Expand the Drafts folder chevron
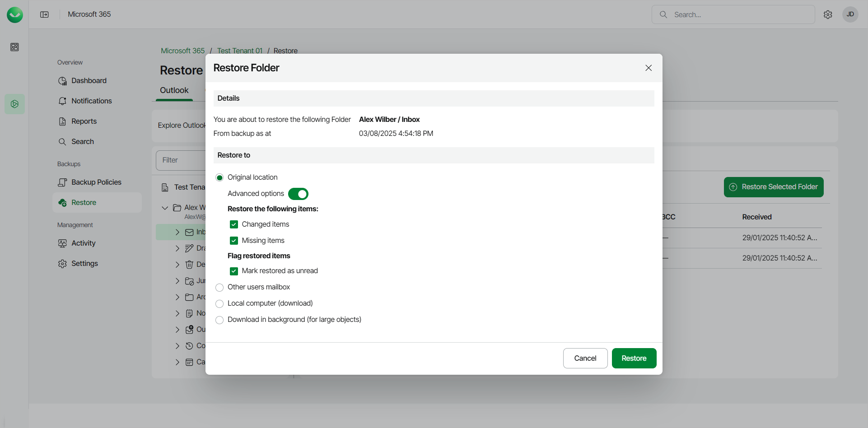Viewport: 868px width, 428px height. (x=177, y=248)
